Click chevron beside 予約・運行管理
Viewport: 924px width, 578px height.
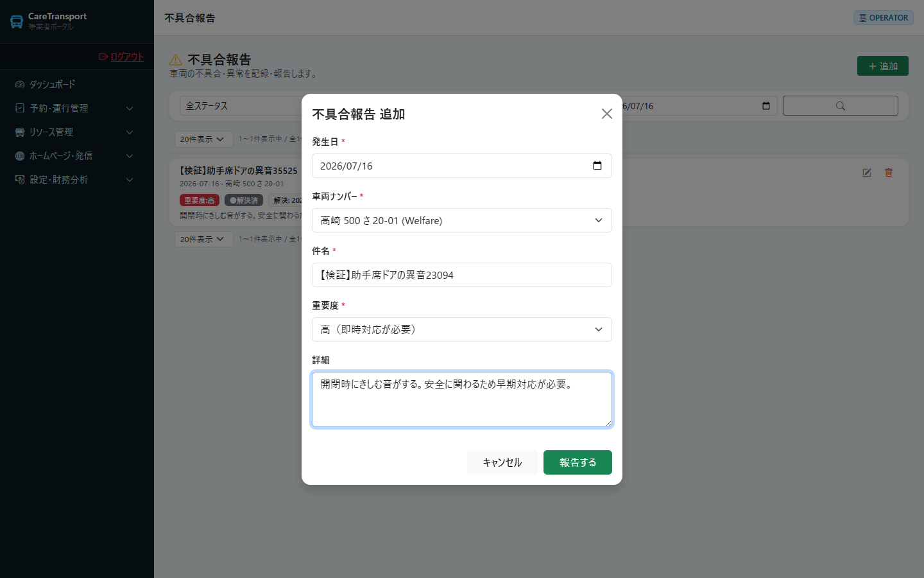[130, 109]
